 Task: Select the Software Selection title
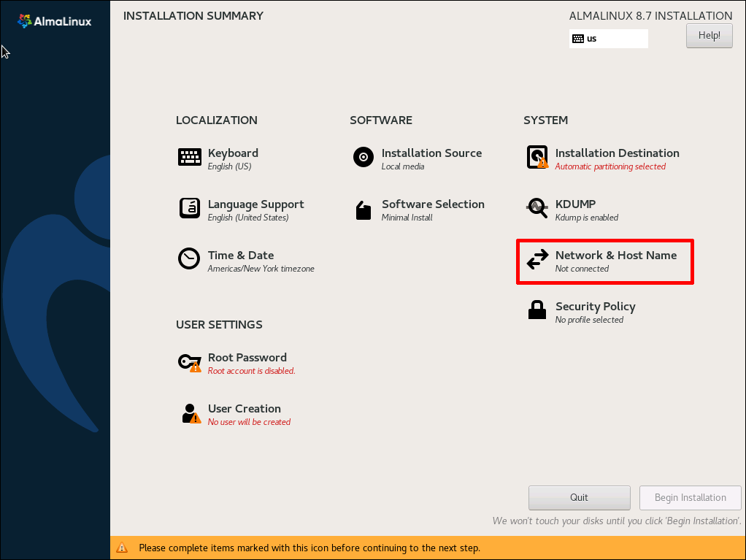click(x=433, y=204)
